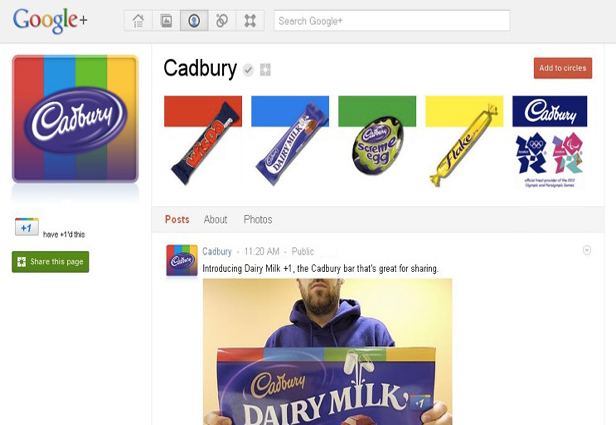Open the post options dropdown arrow
Viewport: 616px width, 425px height.
coord(587,250)
